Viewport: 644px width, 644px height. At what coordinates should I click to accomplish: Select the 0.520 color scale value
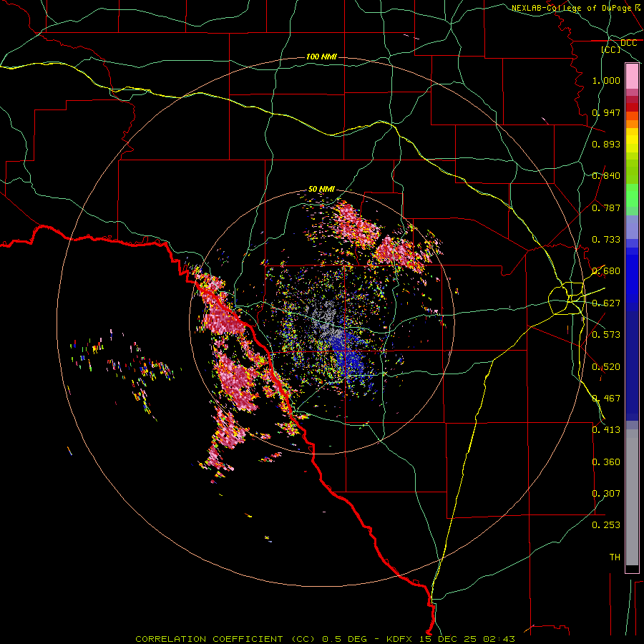click(x=606, y=367)
